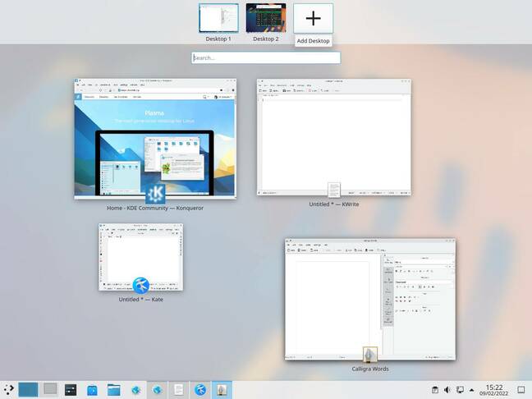Click the Show Desktop panel button
Screen dimensions: 532x399
[x=521, y=390]
